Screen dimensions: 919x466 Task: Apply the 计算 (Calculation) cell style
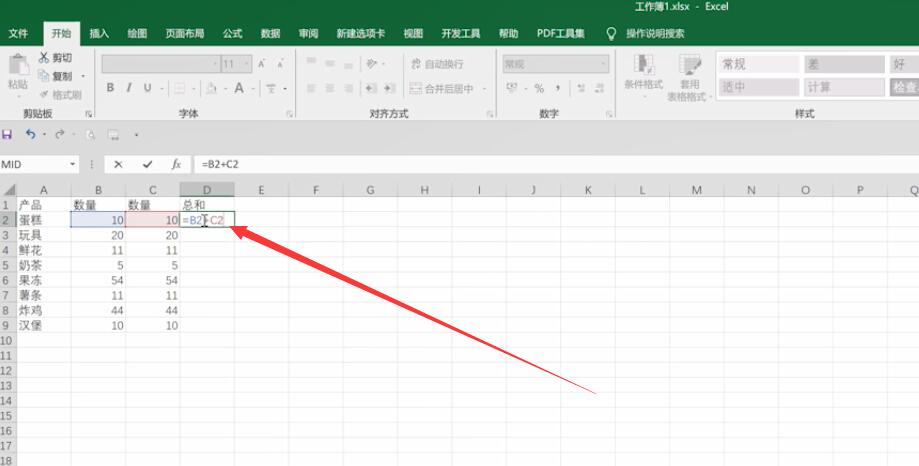844,87
